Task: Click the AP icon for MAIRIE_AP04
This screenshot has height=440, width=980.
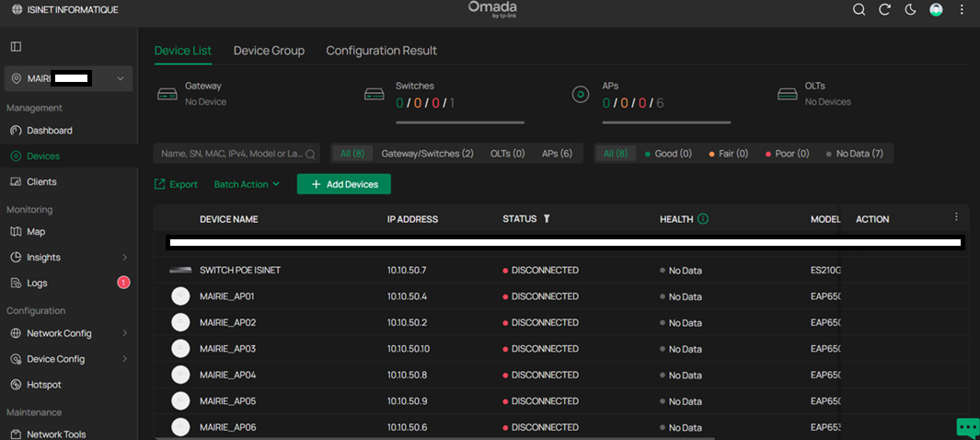Action: coord(180,375)
